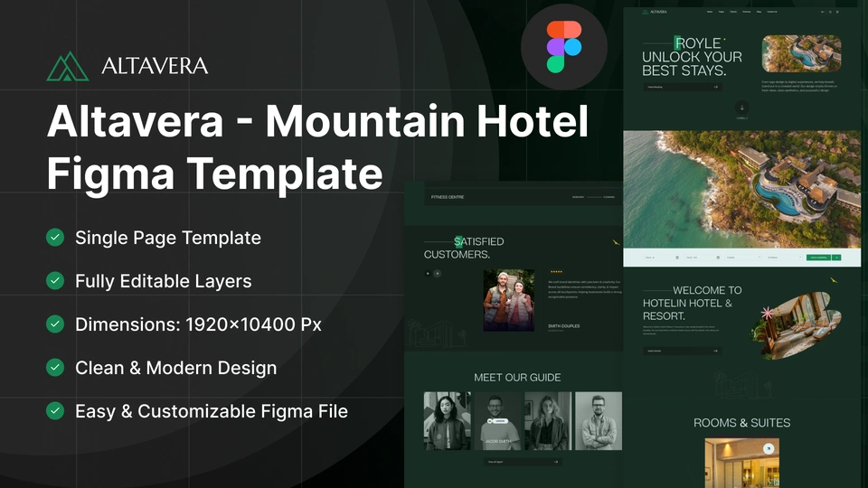The width and height of the screenshot is (868, 488).
Task: Click the Contact link in mockup navbar
Action: (x=772, y=12)
